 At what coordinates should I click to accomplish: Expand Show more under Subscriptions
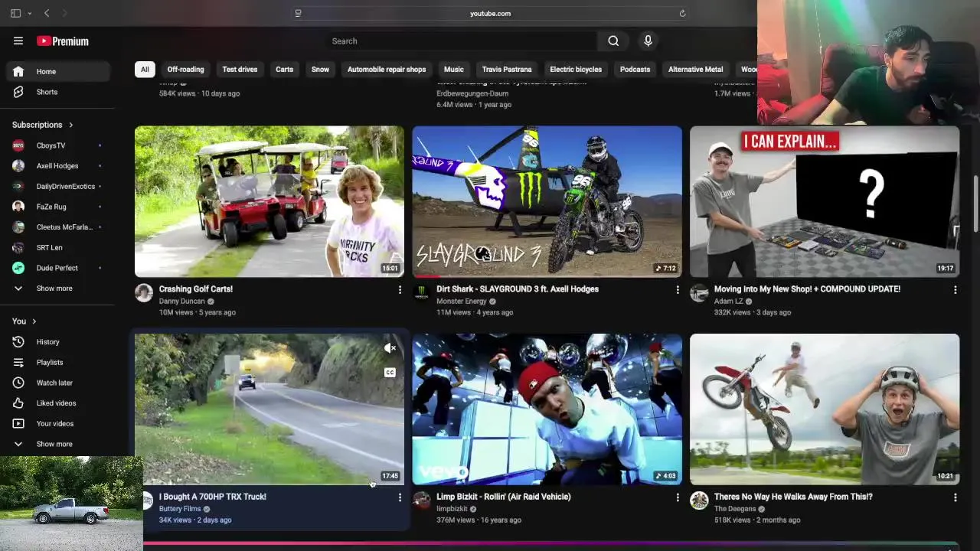[58, 289]
